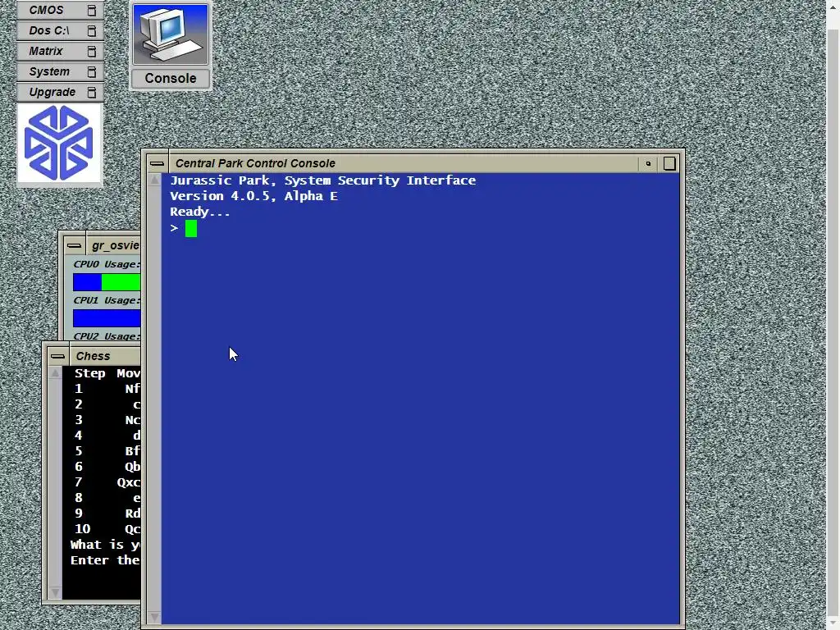Screen dimensions: 840x630
Task: Open the System toolchest menu
Action: [x=60, y=71]
